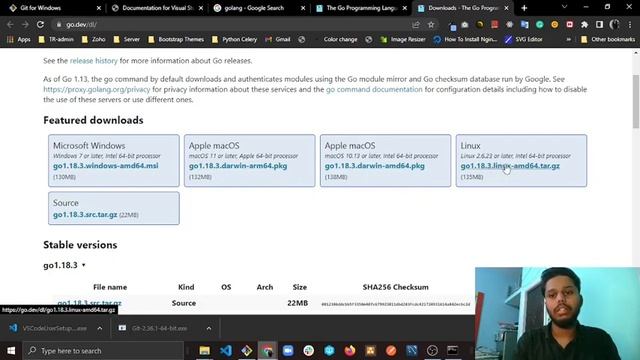Image resolution: width=640 pixels, height=360 pixels.
Task: Open go command documentation link
Action: [374, 89]
